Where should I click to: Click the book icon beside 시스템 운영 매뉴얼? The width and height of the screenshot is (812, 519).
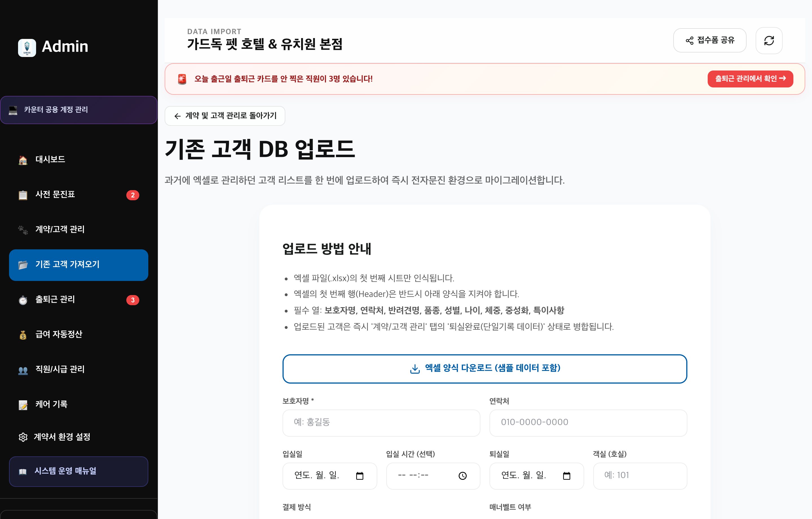point(23,472)
